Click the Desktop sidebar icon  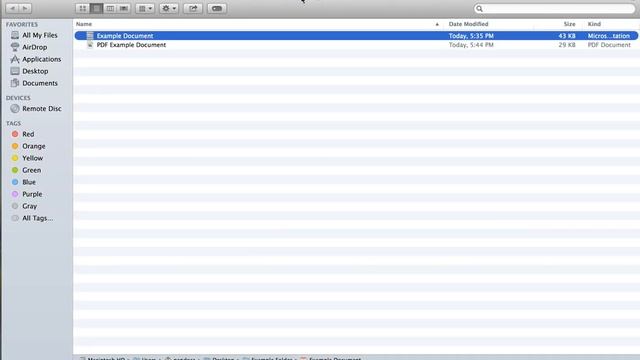(x=15, y=71)
